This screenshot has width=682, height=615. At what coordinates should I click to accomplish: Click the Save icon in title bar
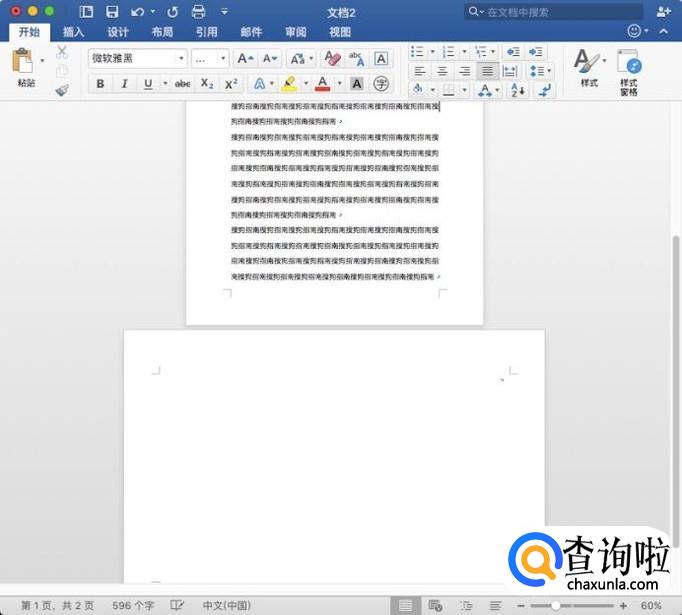tap(112, 11)
